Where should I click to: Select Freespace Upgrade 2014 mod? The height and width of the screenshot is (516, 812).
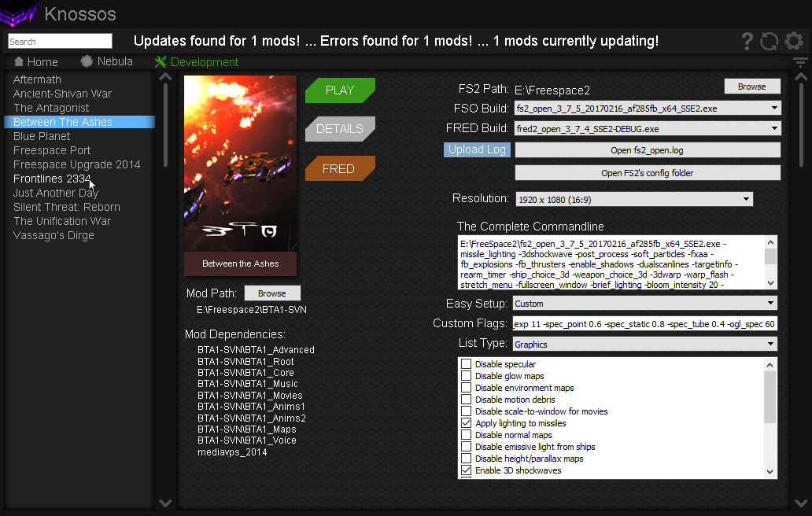pos(76,164)
